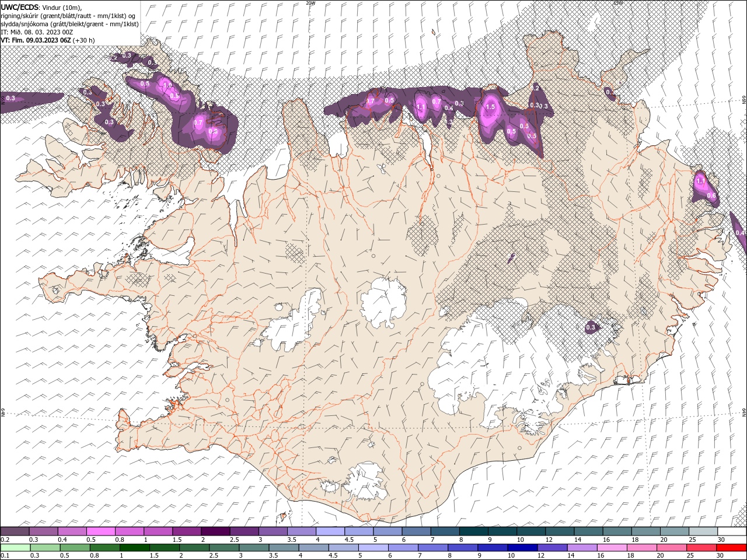The image size is (747, 560).
Task: Click the 'rigning/skúrir' legend description line
Action: (x=68, y=15)
